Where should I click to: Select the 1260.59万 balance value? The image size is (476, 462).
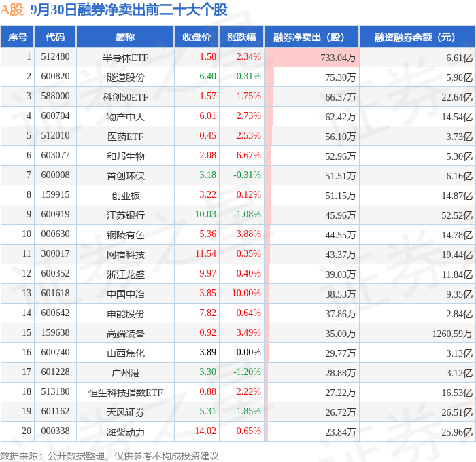tap(452, 334)
